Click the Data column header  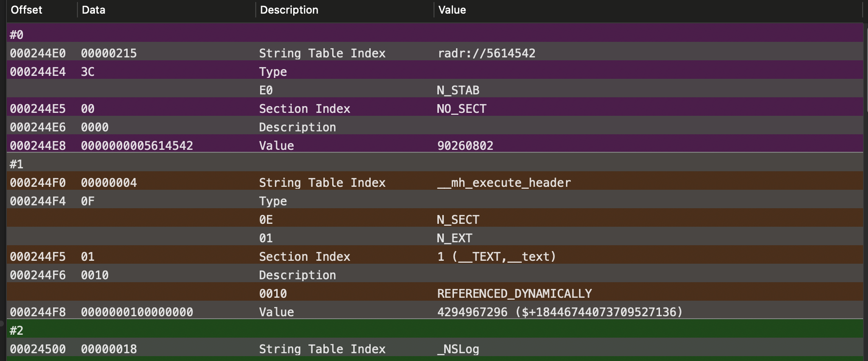[94, 10]
